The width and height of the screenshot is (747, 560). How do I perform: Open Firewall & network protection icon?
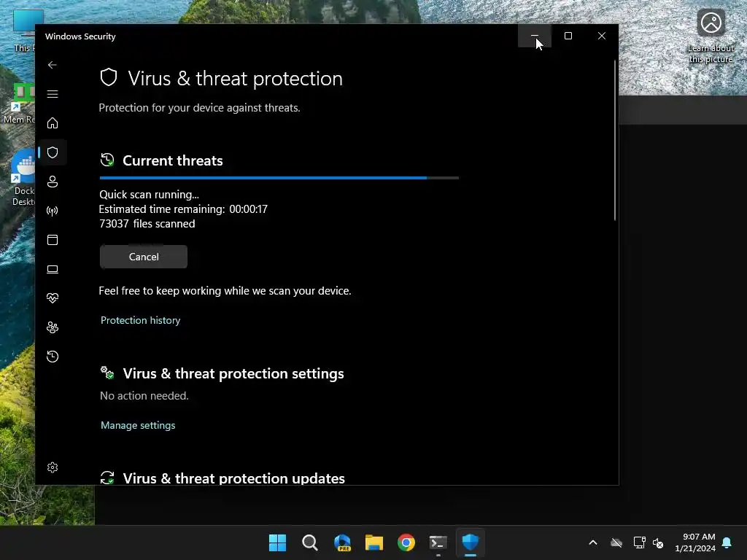pyautogui.click(x=53, y=211)
